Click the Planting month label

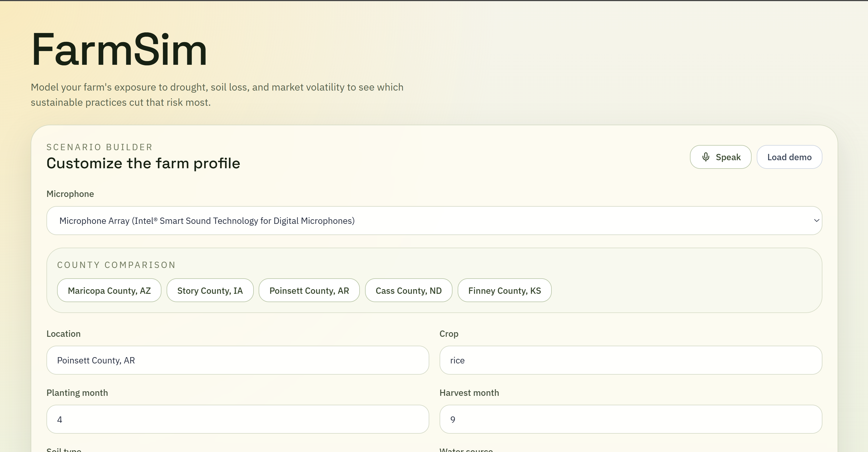pyautogui.click(x=77, y=393)
